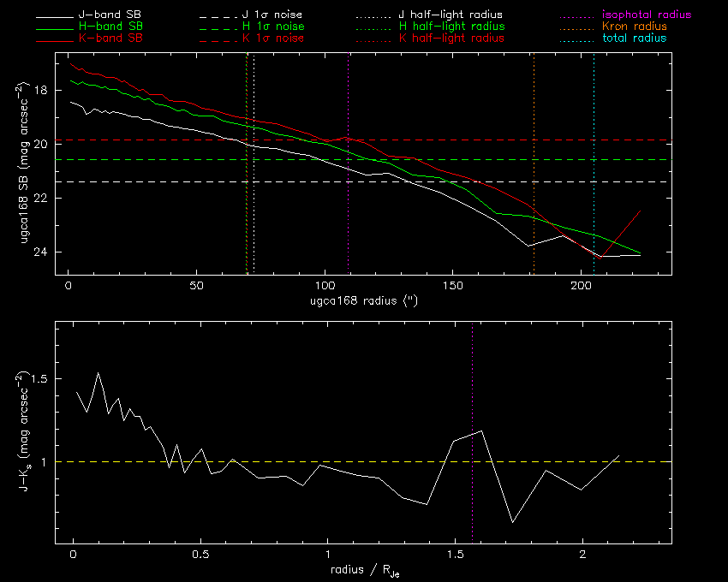
Task: Click the dotted vertical marker in the J-Ks plot
Action: [472, 385]
